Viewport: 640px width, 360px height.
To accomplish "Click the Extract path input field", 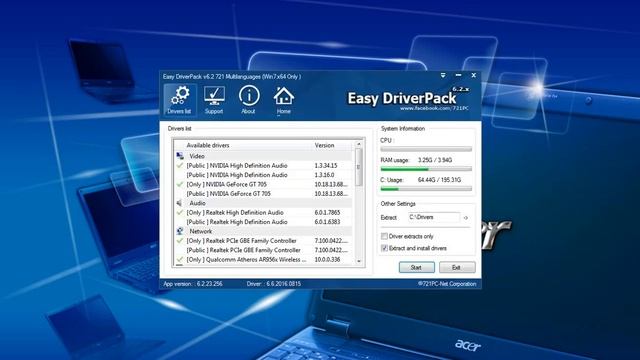I will click(434, 217).
